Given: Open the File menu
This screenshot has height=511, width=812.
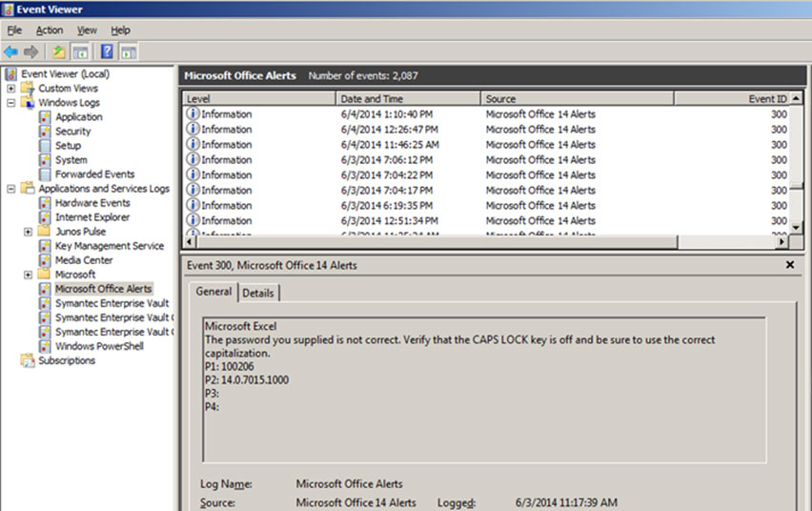Looking at the screenshot, I should tap(14, 31).
